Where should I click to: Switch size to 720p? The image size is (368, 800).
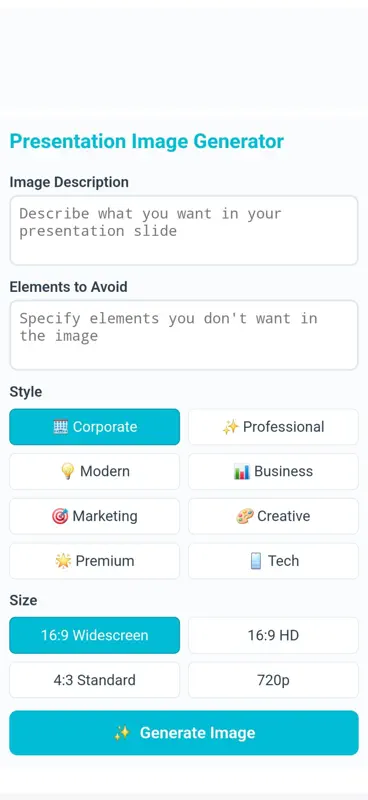(273, 680)
